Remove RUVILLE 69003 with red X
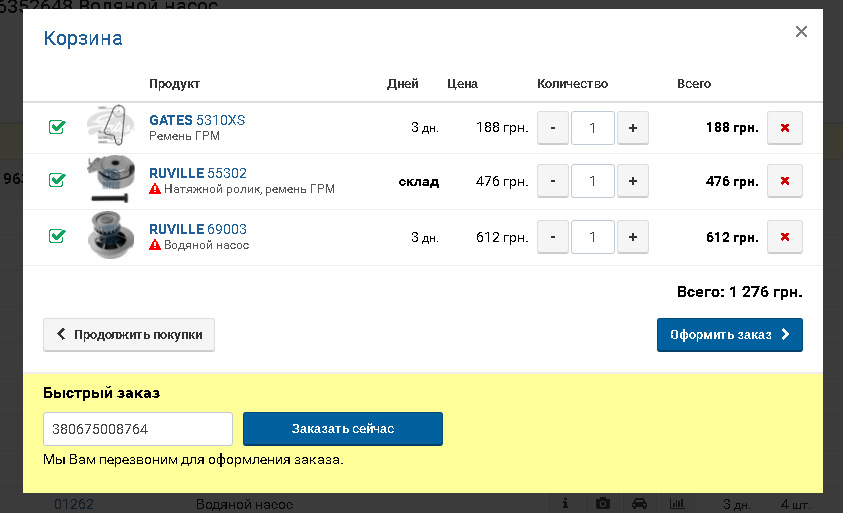The image size is (843, 513). click(785, 237)
